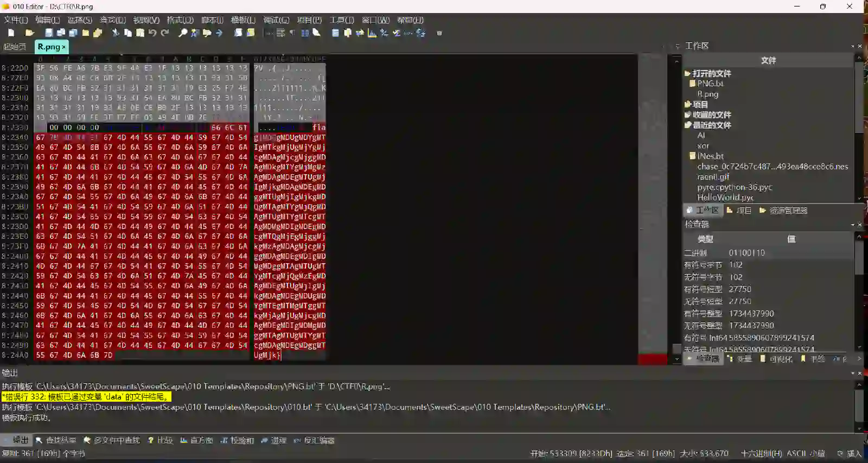
Task: Click the Cut scissors icon
Action: [x=116, y=33]
